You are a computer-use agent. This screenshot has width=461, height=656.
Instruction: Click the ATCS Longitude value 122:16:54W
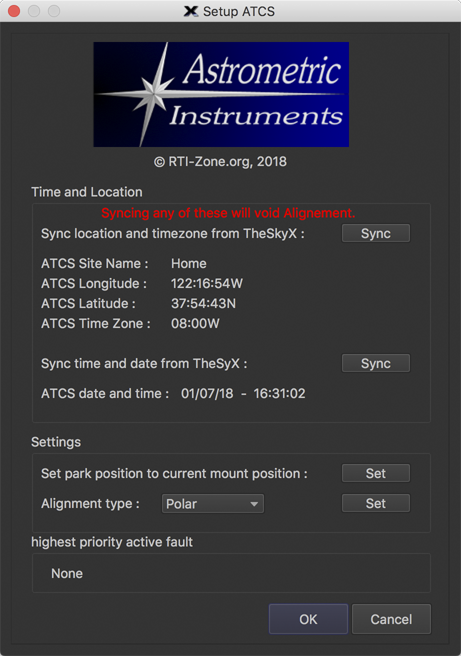click(x=207, y=283)
